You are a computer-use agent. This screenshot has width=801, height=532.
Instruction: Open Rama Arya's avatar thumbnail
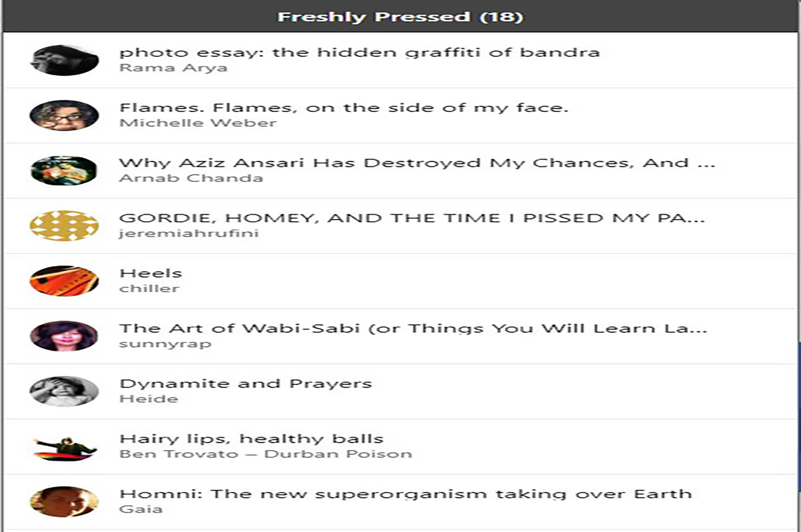[x=64, y=60]
